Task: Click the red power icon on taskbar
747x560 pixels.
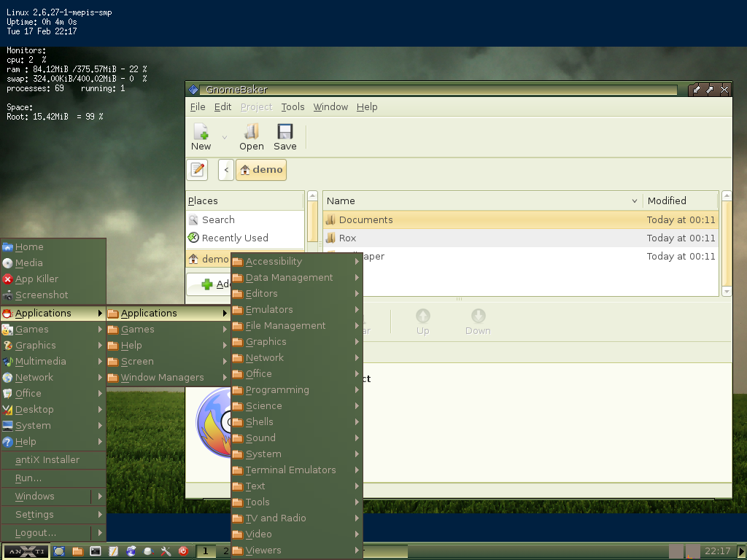Action: pos(183,551)
